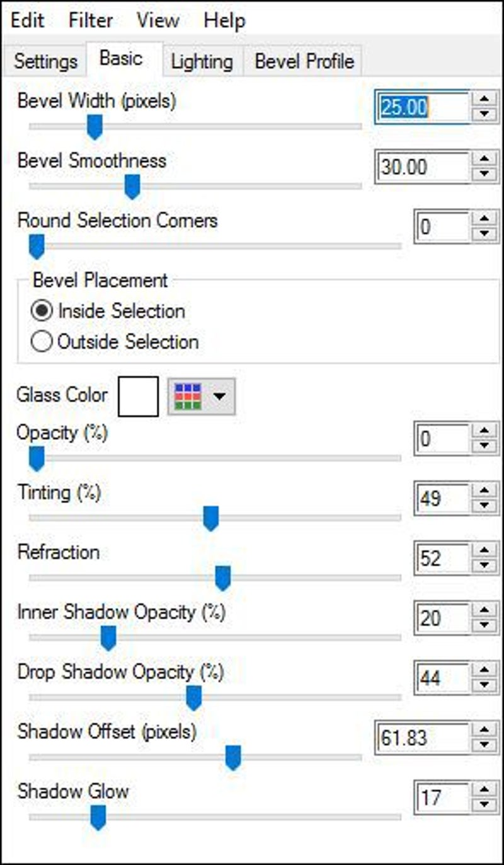The image size is (504, 865).
Task: Click the Bevel Width value field
Action: point(422,108)
